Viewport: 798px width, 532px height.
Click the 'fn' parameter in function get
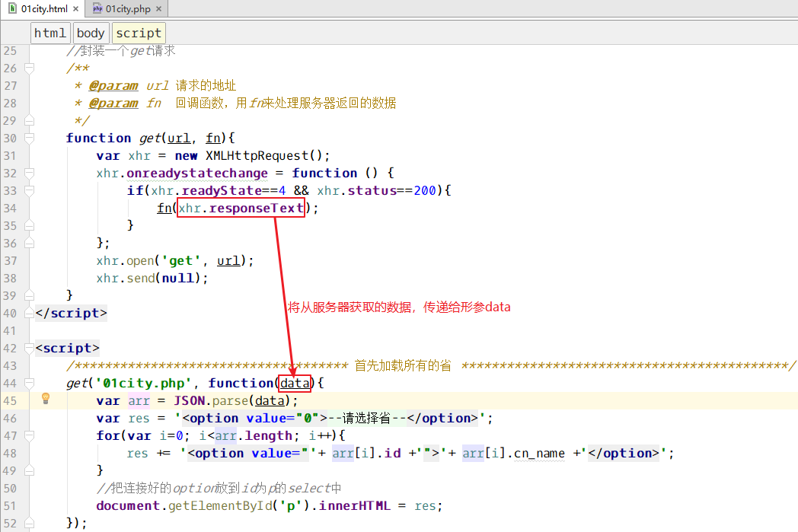(212, 139)
